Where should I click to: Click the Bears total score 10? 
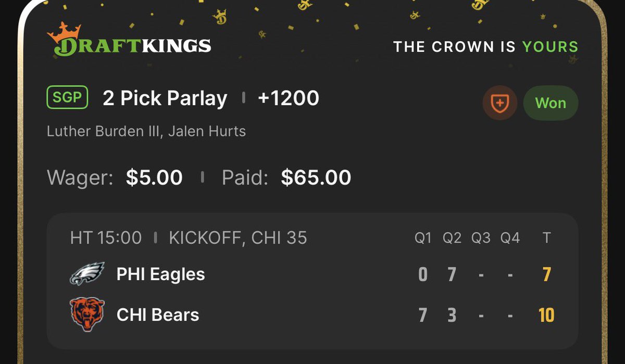tap(546, 315)
